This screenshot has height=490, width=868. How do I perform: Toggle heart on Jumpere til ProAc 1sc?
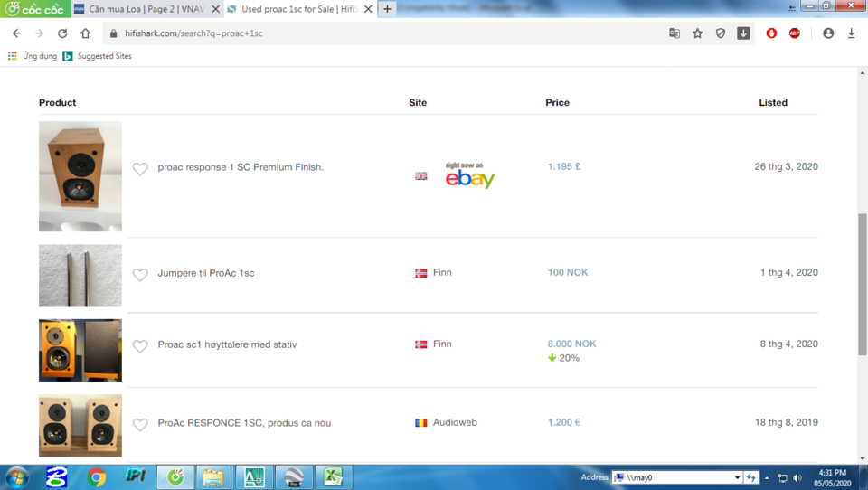pos(140,274)
